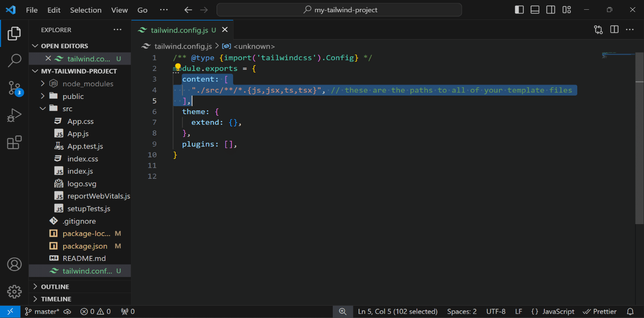Click the Prettier status item
This screenshot has height=318, width=644.
coord(600,312)
